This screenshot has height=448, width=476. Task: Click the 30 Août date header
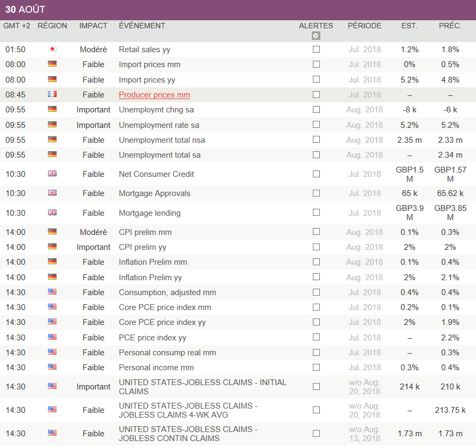(x=26, y=10)
